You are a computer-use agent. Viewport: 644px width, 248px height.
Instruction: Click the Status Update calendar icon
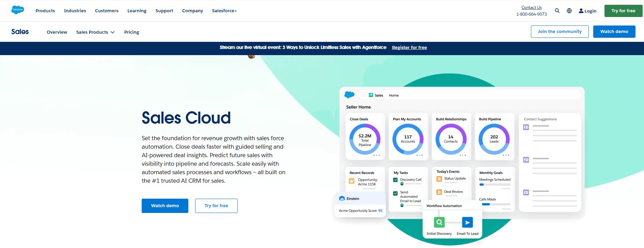(x=439, y=179)
